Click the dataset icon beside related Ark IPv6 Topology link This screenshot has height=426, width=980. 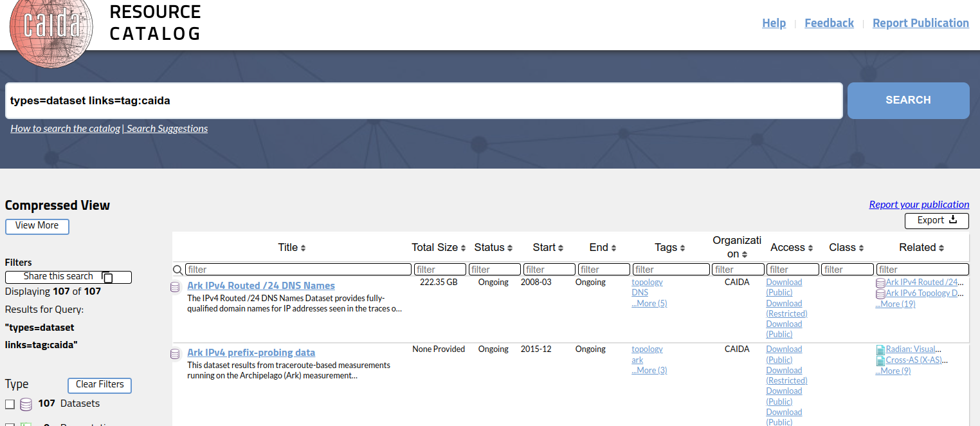[880, 294]
